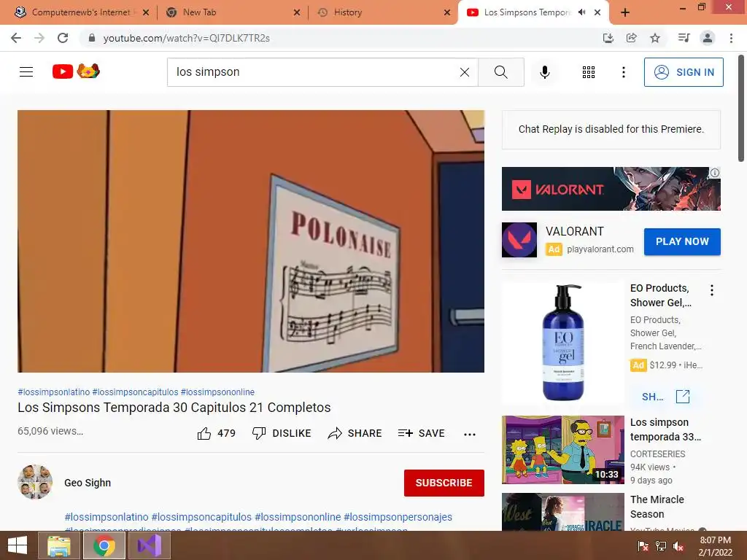
Task: Click the #lossimpsonlatino hashtag above the title
Action: (54, 392)
